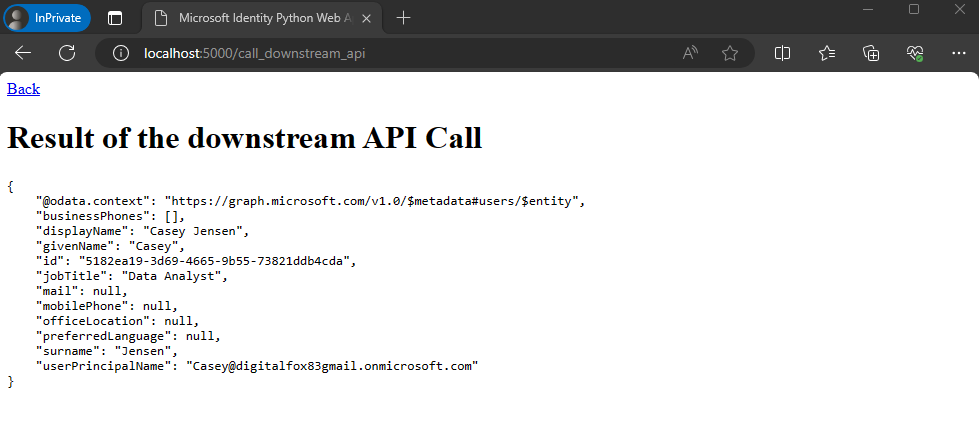Image resolution: width=979 pixels, height=430 pixels.
Task: Follow the Back link
Action: tap(24, 89)
